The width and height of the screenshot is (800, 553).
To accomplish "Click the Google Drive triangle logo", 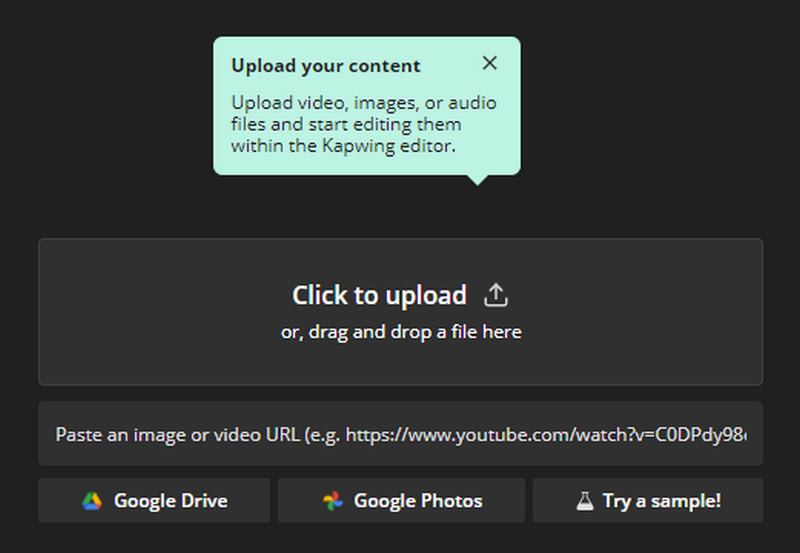I will (x=92, y=501).
